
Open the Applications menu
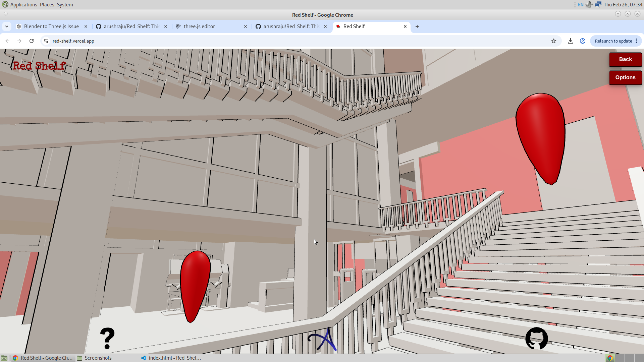[23, 5]
